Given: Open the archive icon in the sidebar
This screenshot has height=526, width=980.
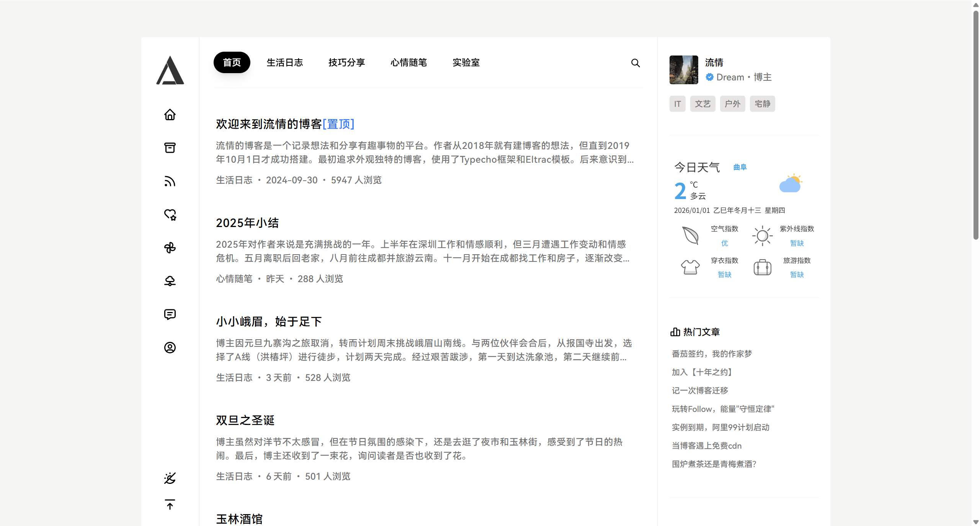Looking at the screenshot, I should point(170,148).
